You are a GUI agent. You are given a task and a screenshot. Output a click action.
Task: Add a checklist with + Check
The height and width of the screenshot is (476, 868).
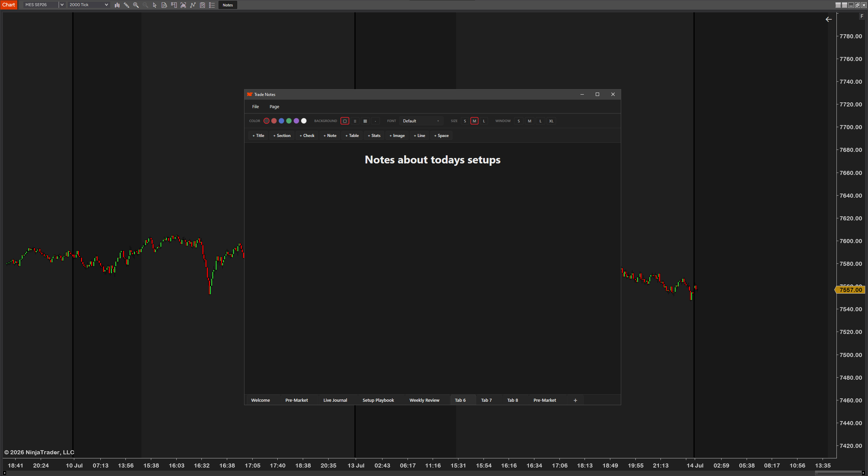click(307, 136)
